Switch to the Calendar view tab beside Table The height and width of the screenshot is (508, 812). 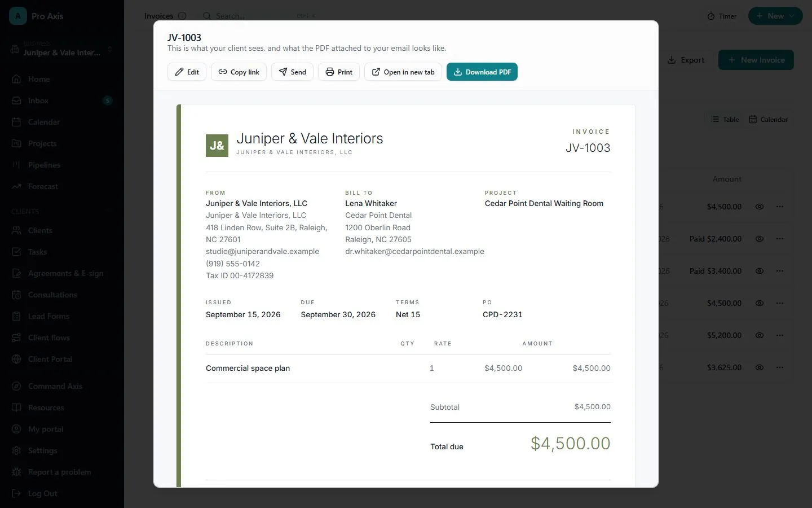tap(768, 120)
